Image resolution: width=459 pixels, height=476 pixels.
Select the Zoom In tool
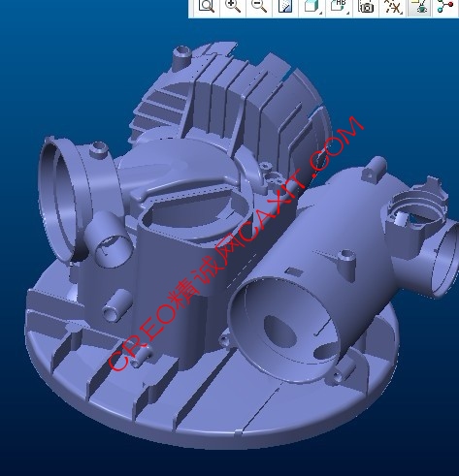pos(233,6)
